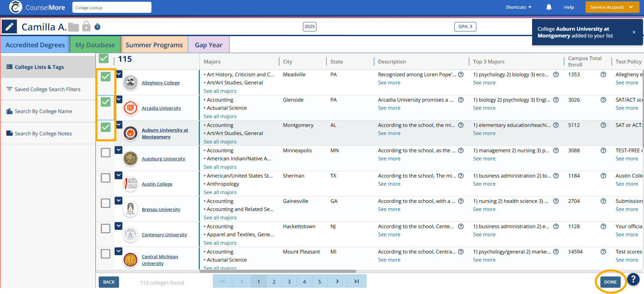Open the Gap Year tab
This screenshot has width=644, height=294.
point(209,45)
